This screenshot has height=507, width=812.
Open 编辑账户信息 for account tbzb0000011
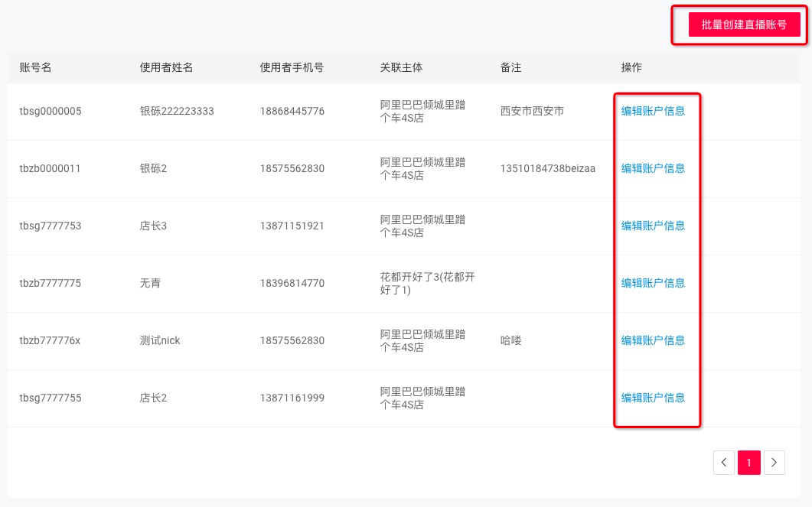[653, 168]
